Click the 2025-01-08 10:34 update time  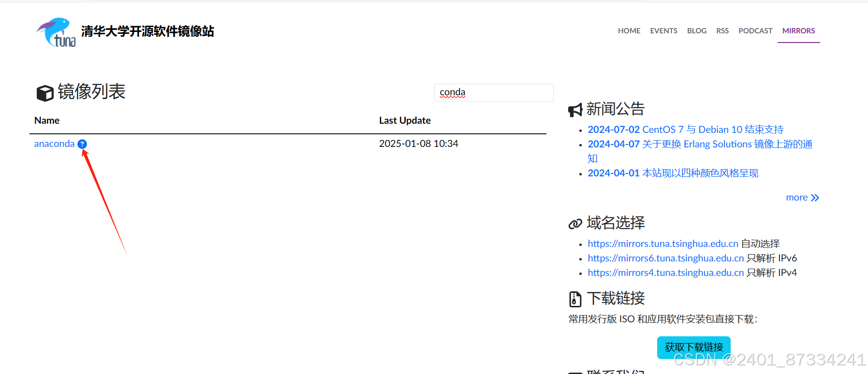[418, 144]
